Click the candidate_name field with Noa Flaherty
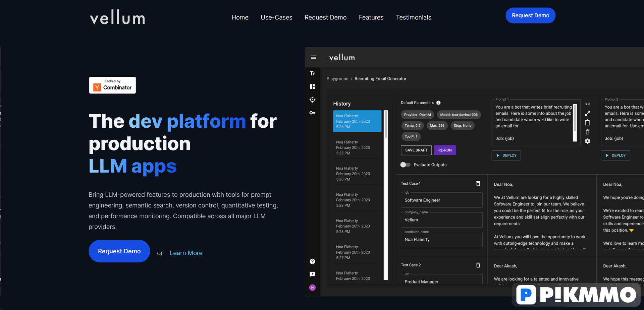The width and height of the screenshot is (644, 310). tap(441, 239)
